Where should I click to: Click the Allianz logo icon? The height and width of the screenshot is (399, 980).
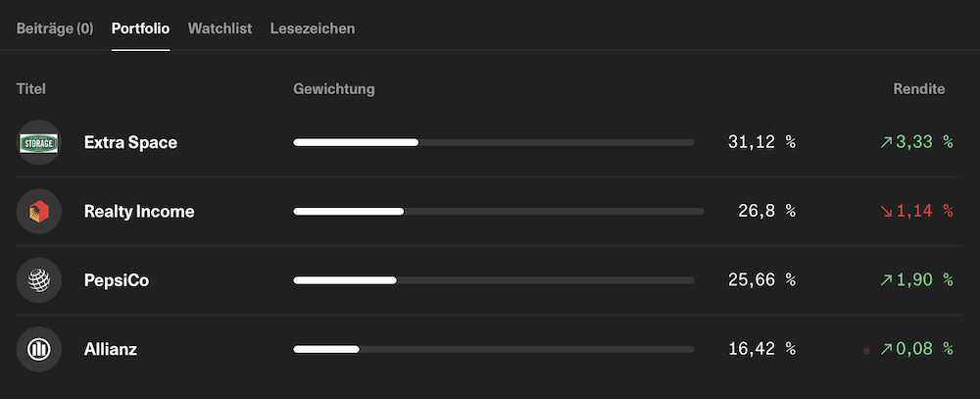pos(39,349)
